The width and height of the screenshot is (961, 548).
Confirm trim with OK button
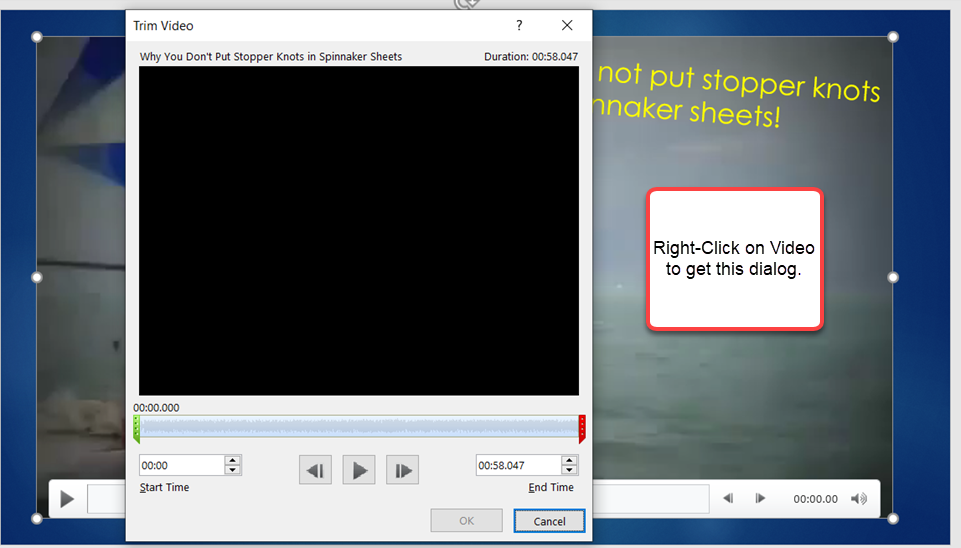466,520
